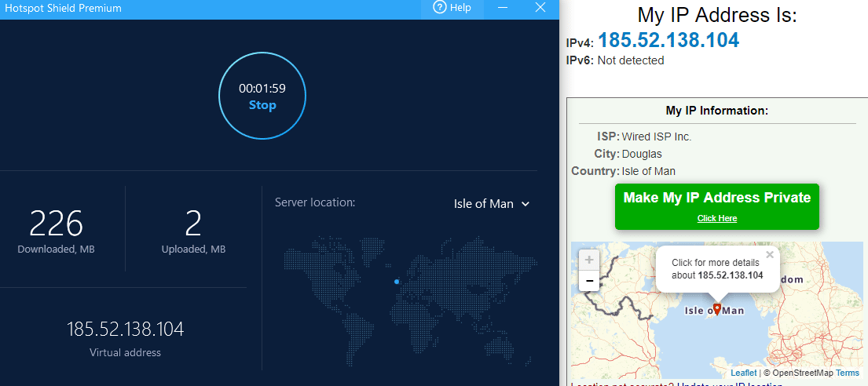Close the map popup with the X

point(770,255)
